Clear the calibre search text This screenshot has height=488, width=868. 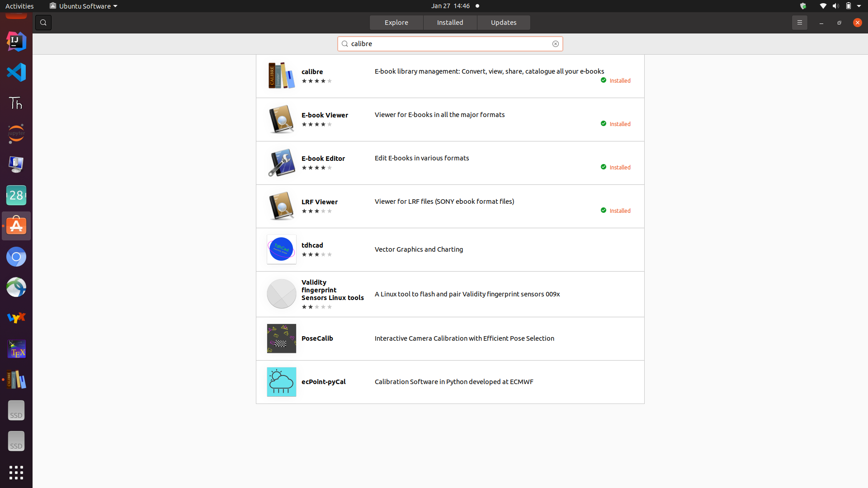click(555, 44)
